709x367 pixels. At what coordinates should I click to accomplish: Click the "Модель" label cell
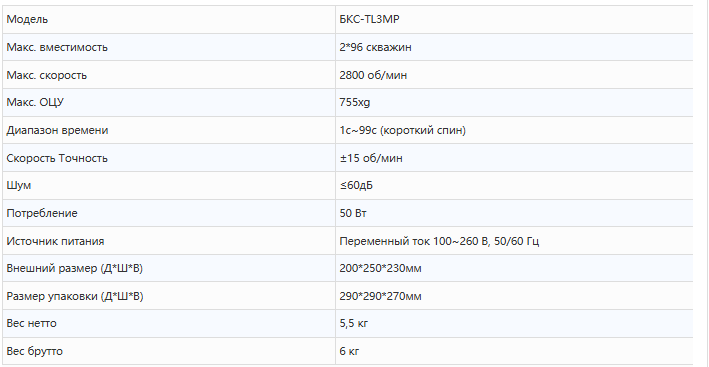pos(169,19)
